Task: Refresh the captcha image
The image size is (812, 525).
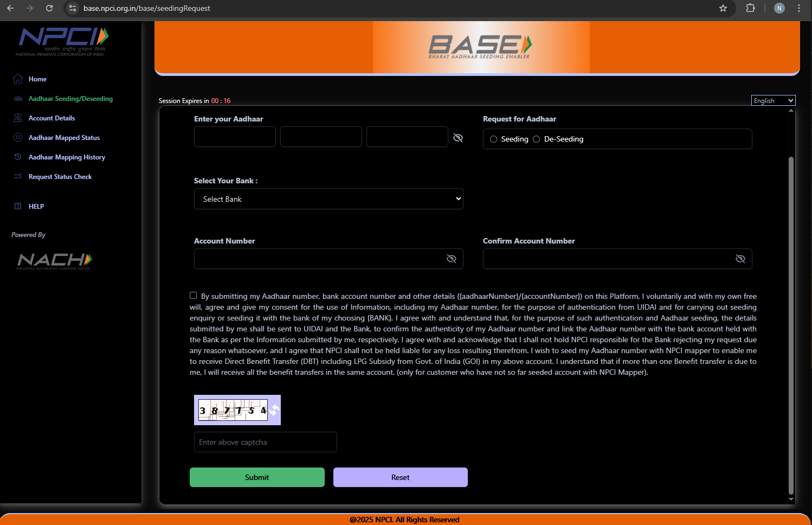Action: coord(274,410)
